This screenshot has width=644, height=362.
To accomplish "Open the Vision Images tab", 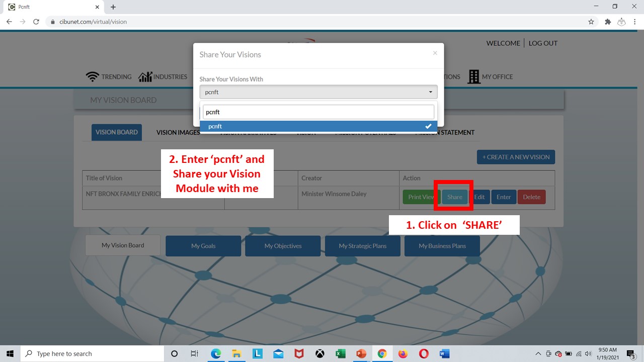I will (x=178, y=132).
